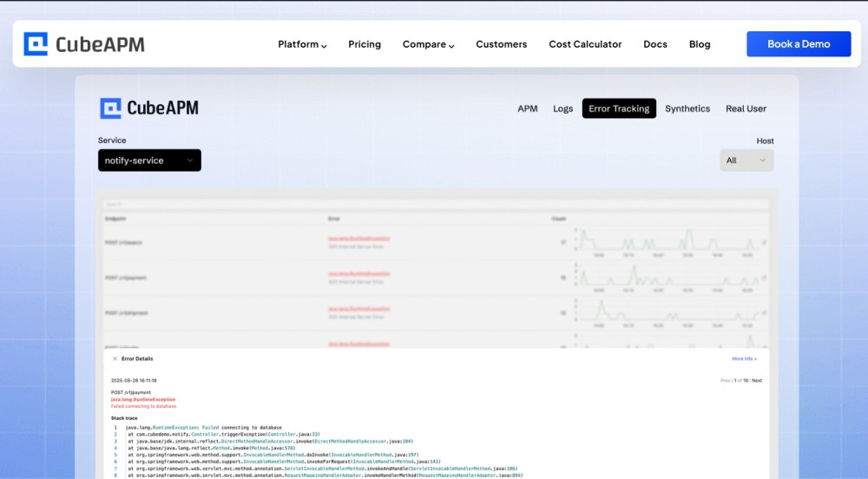The image size is (868, 479).
Task: Click the blurred search field above the error table
Action: pyautogui.click(x=436, y=204)
